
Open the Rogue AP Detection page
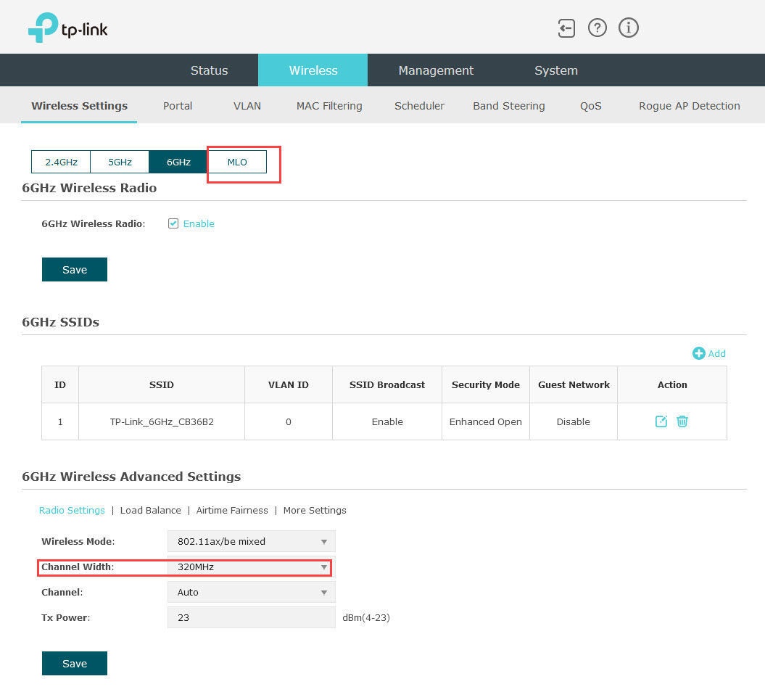click(x=689, y=106)
